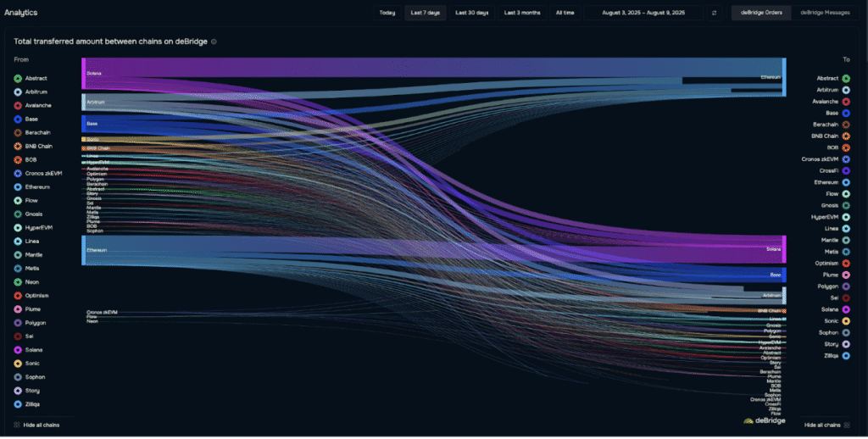Screen dimensions: 868x439
Task: Toggle Base in the To chain list
Action: (837, 114)
